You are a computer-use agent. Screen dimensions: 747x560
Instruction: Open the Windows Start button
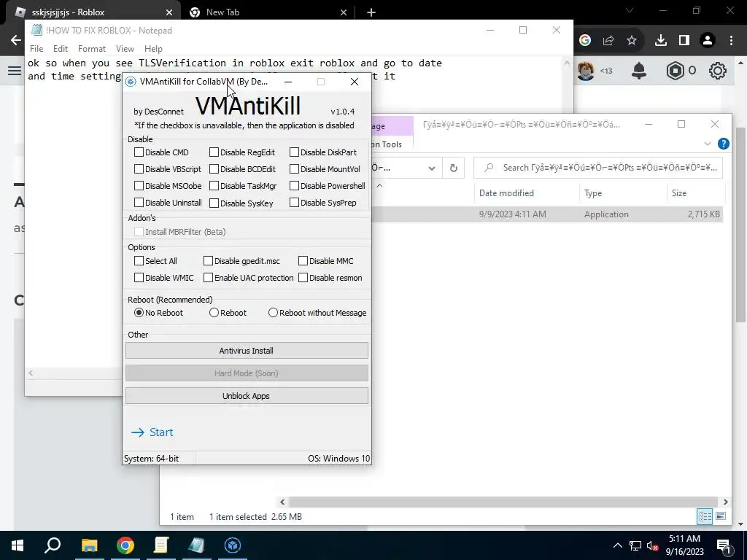[x=18, y=545]
